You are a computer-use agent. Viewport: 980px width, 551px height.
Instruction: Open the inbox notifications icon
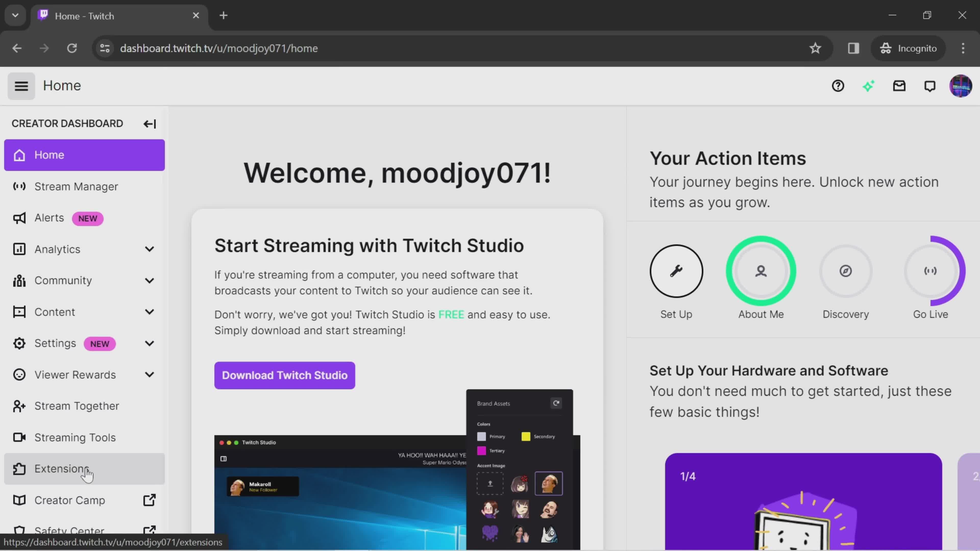[x=899, y=86]
